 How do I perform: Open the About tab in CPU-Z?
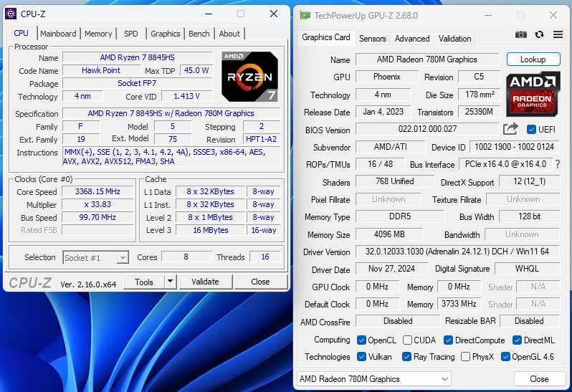click(229, 34)
